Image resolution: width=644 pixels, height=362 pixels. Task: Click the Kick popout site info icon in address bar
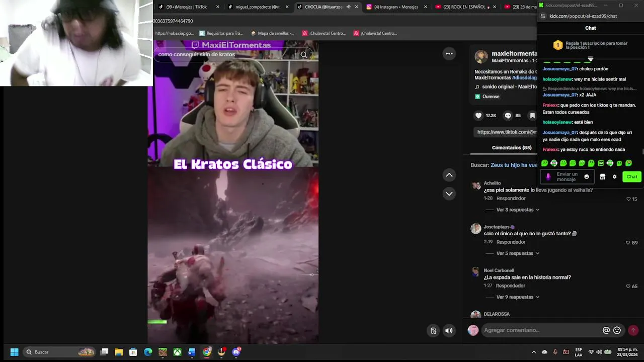coord(543,16)
